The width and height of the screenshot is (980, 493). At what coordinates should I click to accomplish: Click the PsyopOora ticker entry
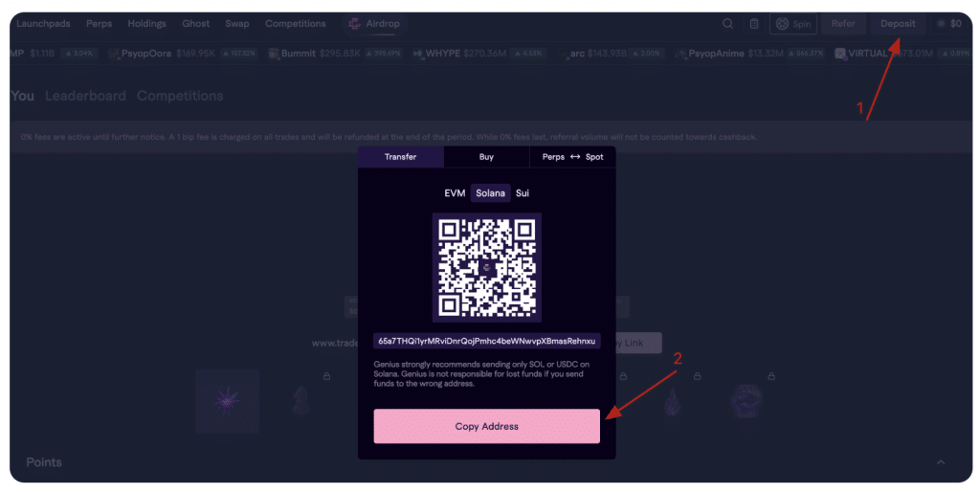183,54
